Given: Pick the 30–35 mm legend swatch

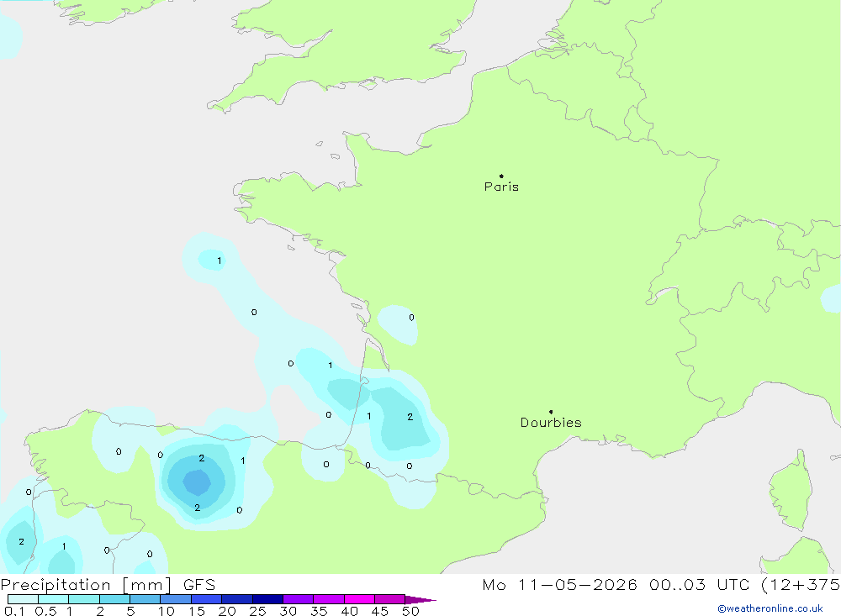Looking at the screenshot, I should coord(299,599).
